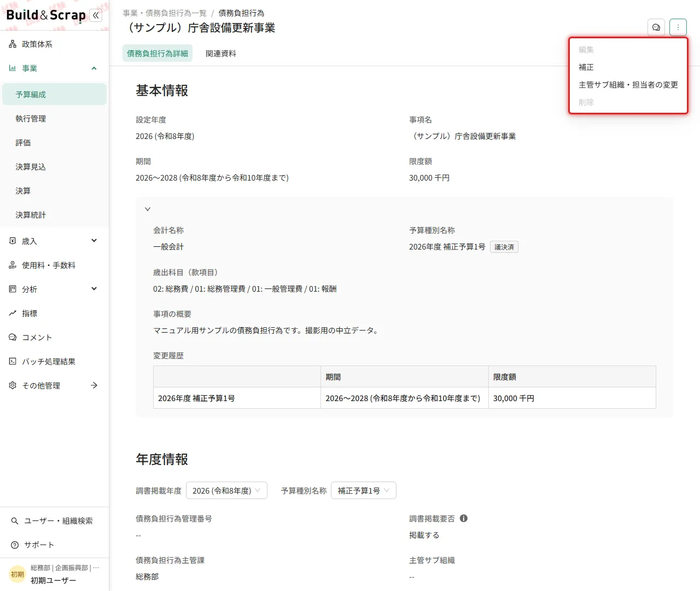Viewport: 700px width, 591px height.
Task: Click the 掲載する value text
Action: (424, 535)
